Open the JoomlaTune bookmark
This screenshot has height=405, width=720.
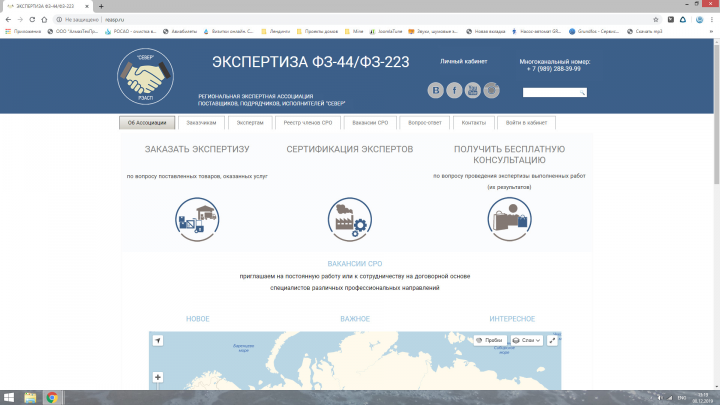[386, 31]
